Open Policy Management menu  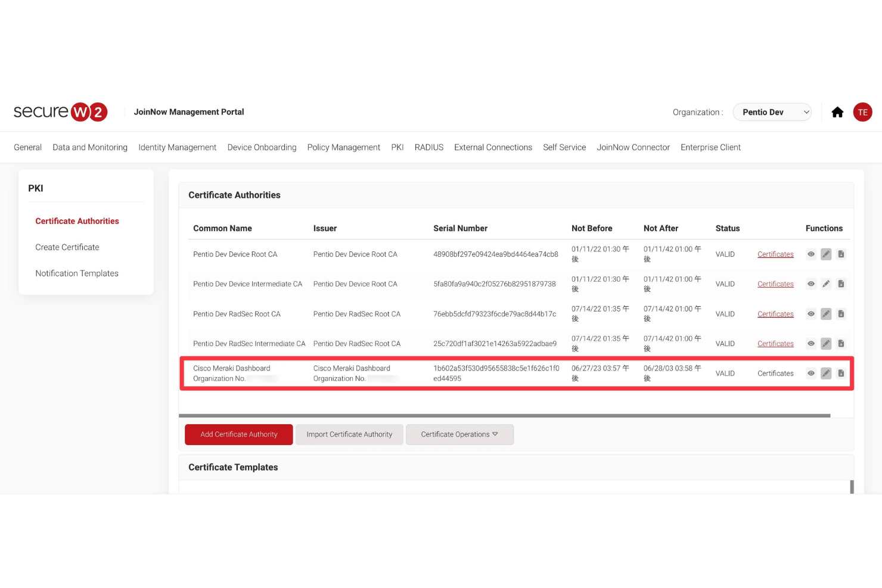point(343,147)
